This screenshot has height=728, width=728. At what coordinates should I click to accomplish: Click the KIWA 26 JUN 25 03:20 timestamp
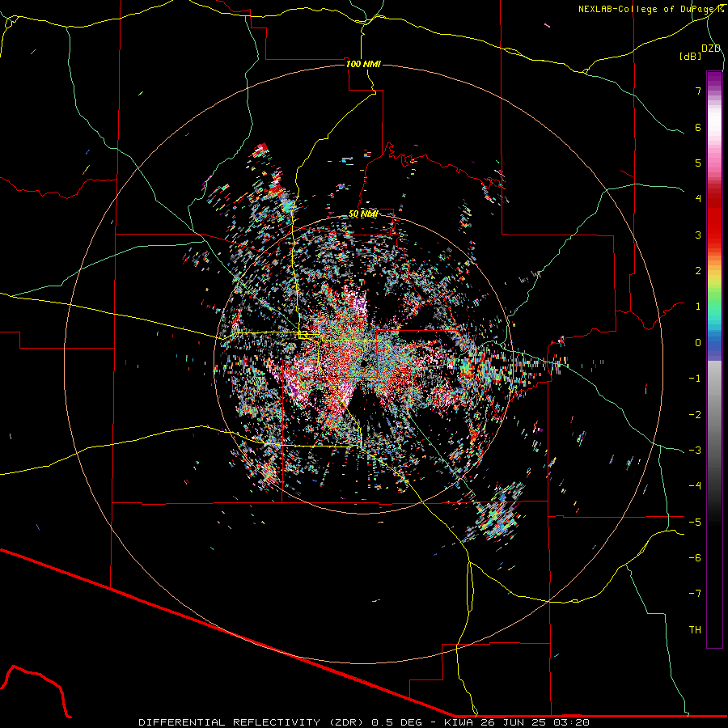click(517, 722)
